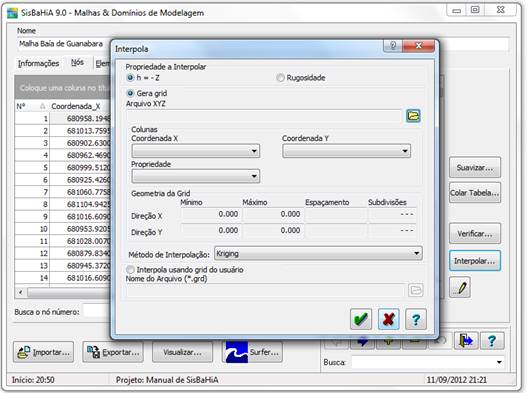Select the h = -Z radio button
Screen dimensions: 527x393
tap(130, 78)
